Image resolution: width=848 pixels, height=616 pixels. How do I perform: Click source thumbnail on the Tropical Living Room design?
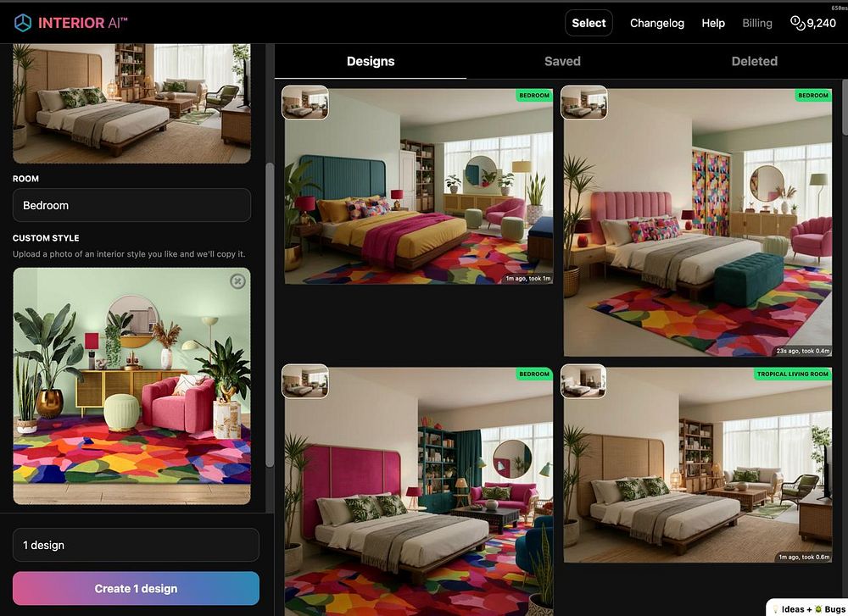click(x=583, y=381)
